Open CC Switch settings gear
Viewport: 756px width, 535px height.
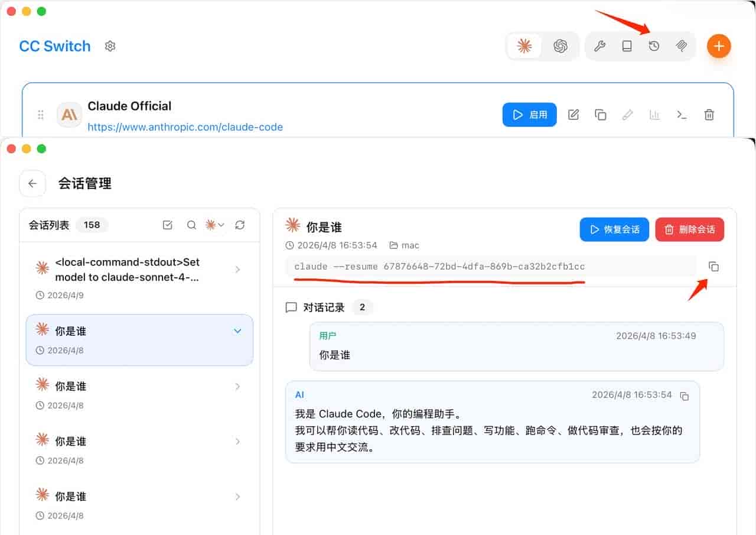coord(110,46)
